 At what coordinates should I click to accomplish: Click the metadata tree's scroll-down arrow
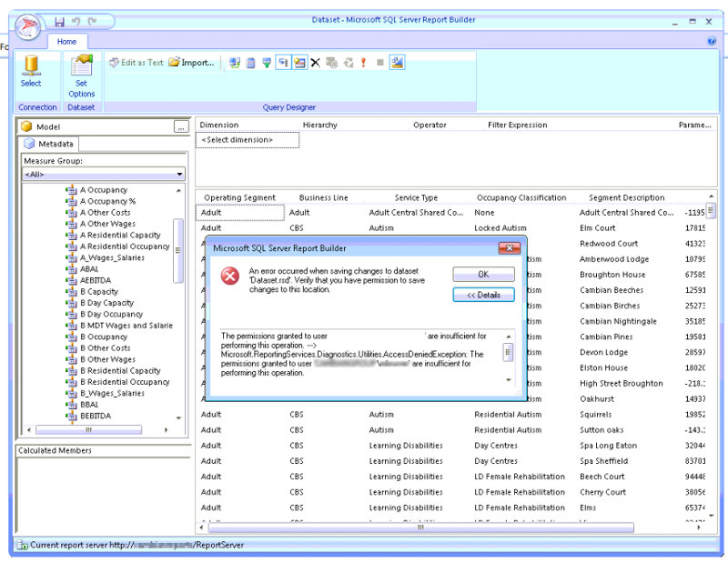[178, 417]
